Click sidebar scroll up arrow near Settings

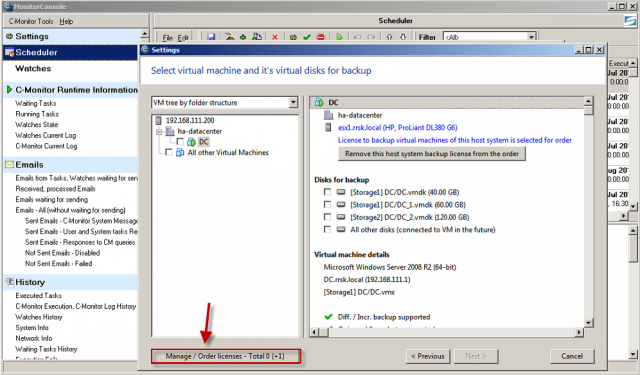click(x=144, y=33)
